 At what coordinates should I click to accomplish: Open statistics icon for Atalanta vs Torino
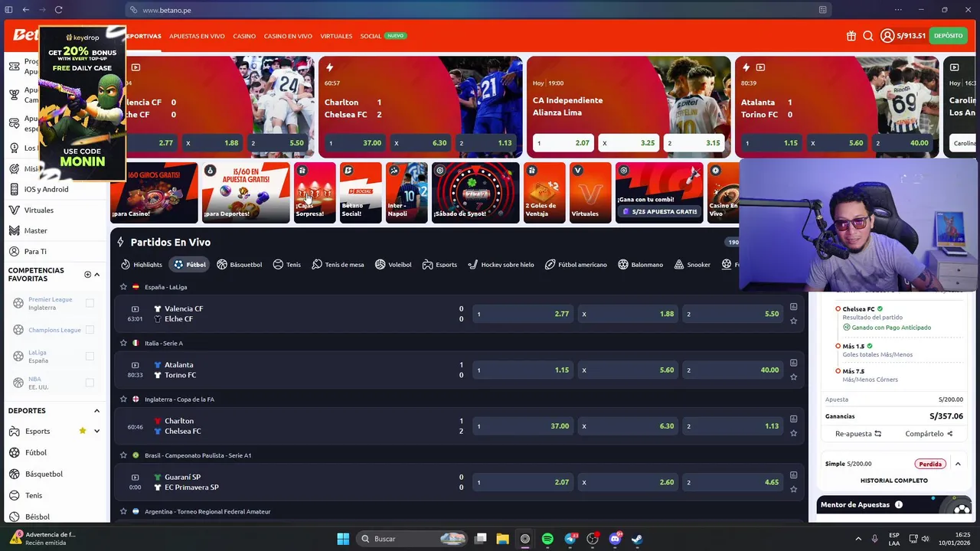point(793,363)
